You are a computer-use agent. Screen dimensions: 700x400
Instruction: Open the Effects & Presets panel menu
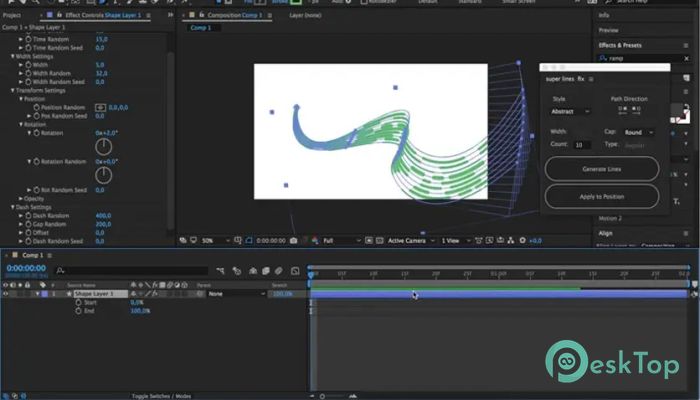[x=686, y=46]
